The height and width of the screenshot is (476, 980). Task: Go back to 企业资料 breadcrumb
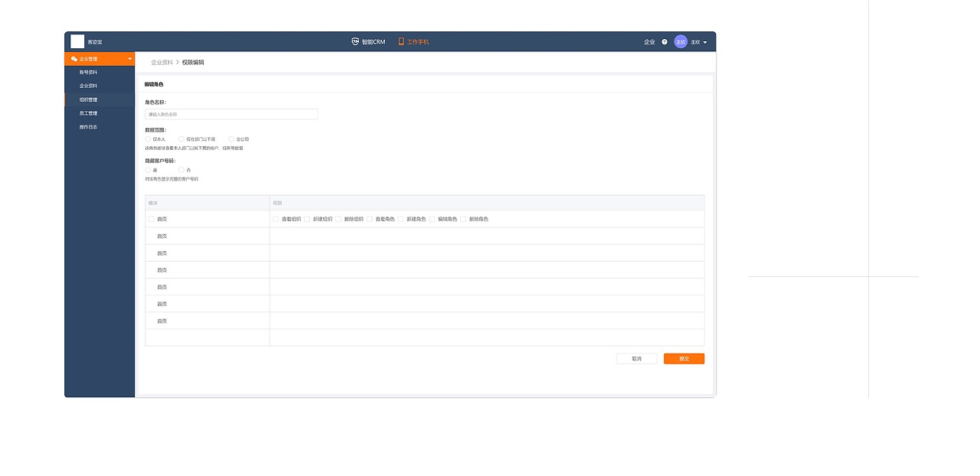click(x=162, y=62)
